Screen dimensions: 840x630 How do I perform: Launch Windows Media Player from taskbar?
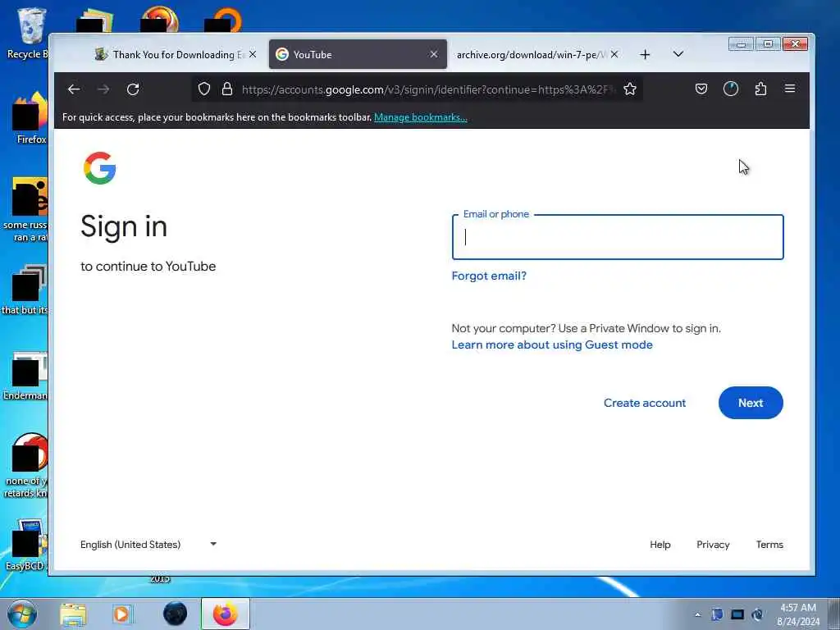click(121, 614)
